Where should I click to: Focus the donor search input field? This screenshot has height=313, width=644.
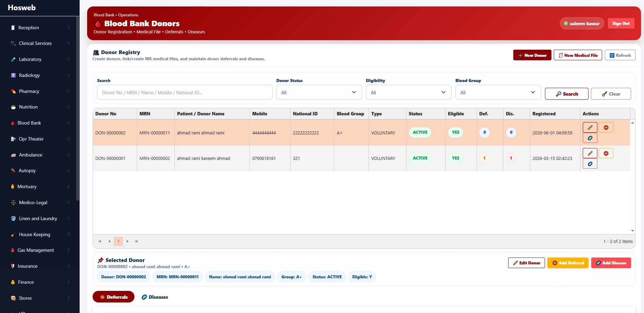click(x=184, y=93)
